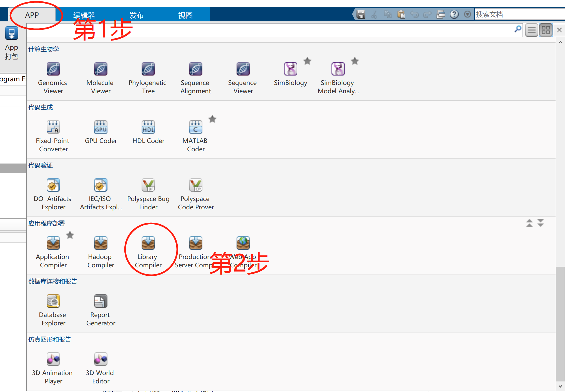Toggle favorite star on SimBiology
The height and width of the screenshot is (392, 565).
(x=307, y=61)
